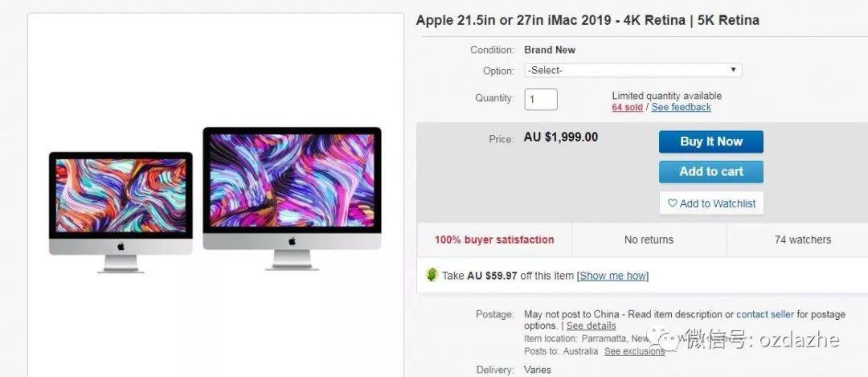Click the heart icon on Add to Watchlist
This screenshot has height=377, width=868.
pyautogui.click(x=672, y=203)
